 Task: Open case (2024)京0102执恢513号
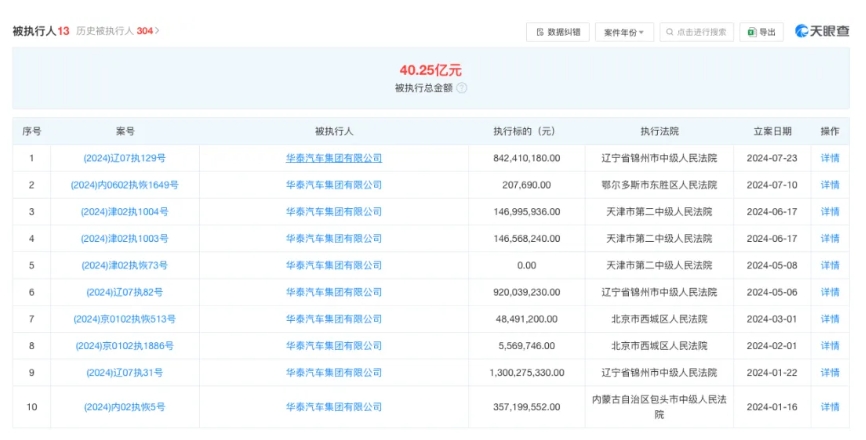click(124, 319)
